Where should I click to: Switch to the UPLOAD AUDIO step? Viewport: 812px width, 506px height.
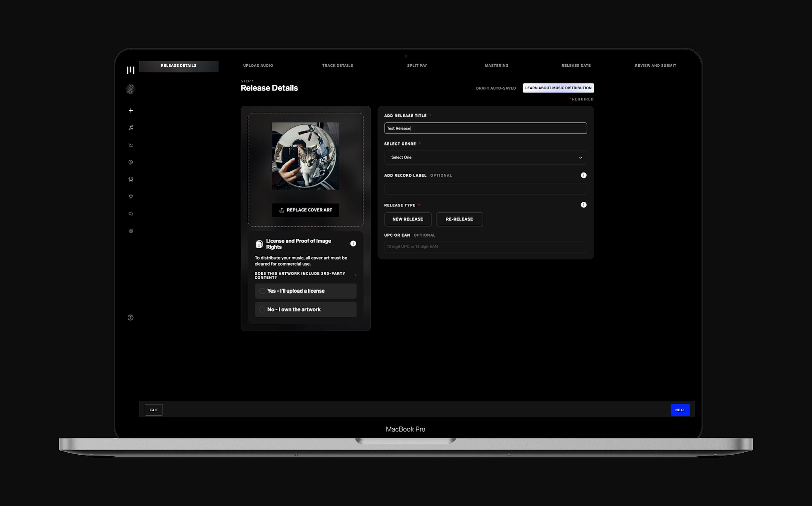[258, 66]
